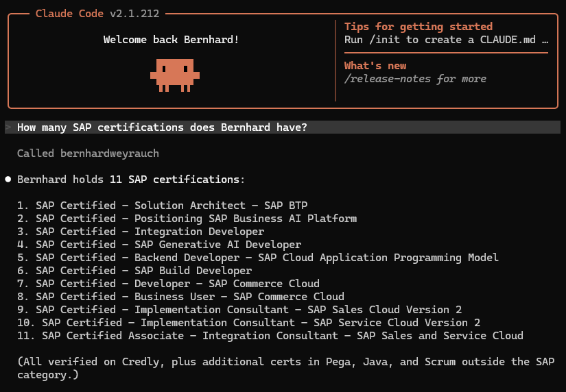The width and height of the screenshot is (566, 392).
Task: Click 'Bernhard holds 11 SAP certifications:' line
Action: (131, 180)
